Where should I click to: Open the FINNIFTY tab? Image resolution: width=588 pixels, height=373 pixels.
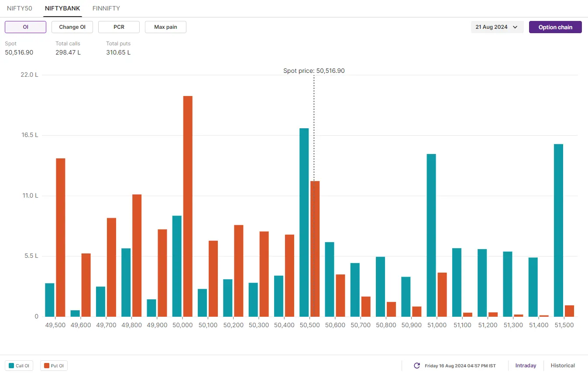pos(106,8)
